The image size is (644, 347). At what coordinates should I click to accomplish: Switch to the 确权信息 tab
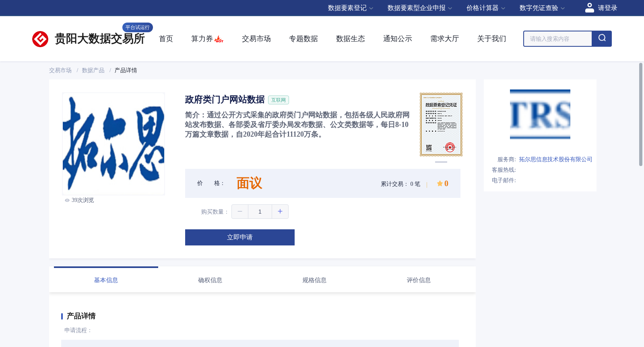pos(210,280)
